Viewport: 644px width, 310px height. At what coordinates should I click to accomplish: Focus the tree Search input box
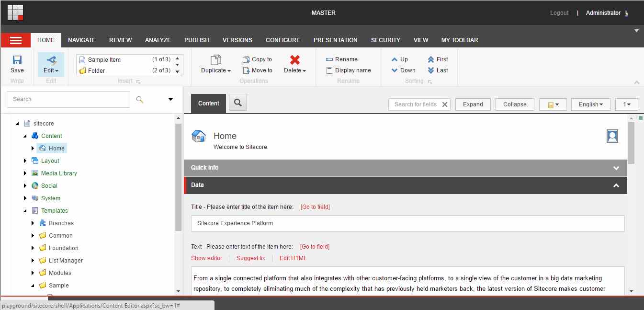coord(68,99)
